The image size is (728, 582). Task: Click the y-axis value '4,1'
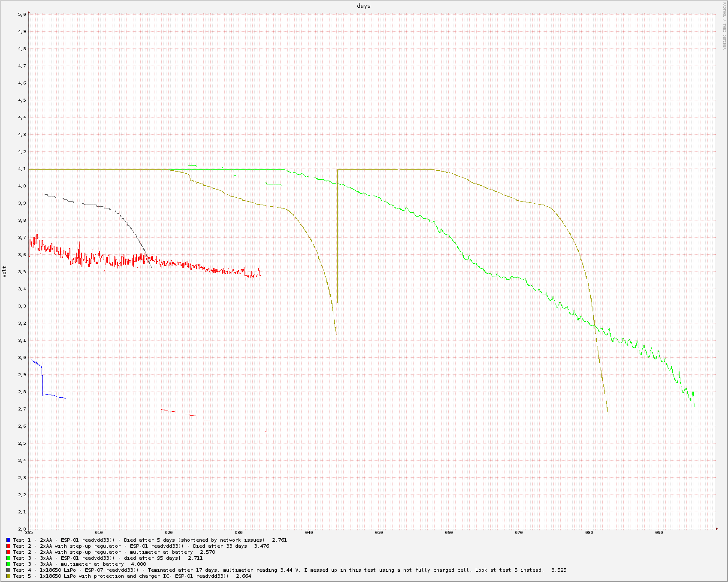click(22, 169)
